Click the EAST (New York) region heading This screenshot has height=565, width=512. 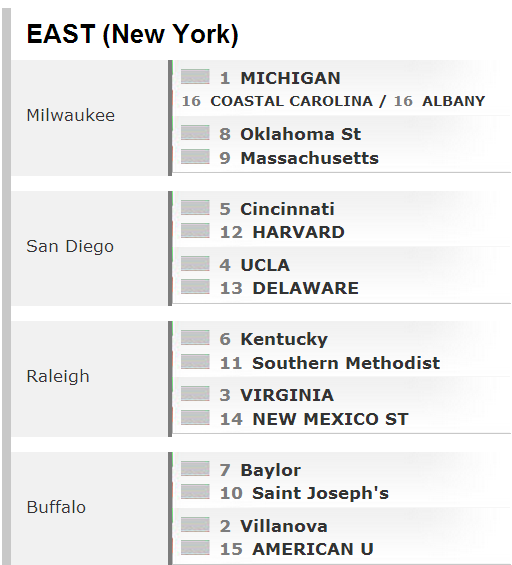tap(133, 35)
